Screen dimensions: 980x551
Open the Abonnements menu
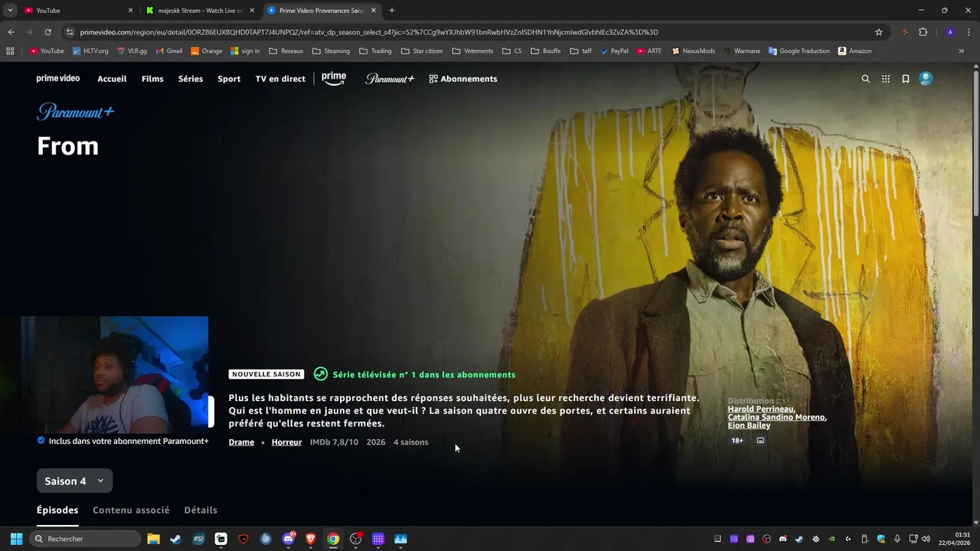tap(463, 79)
